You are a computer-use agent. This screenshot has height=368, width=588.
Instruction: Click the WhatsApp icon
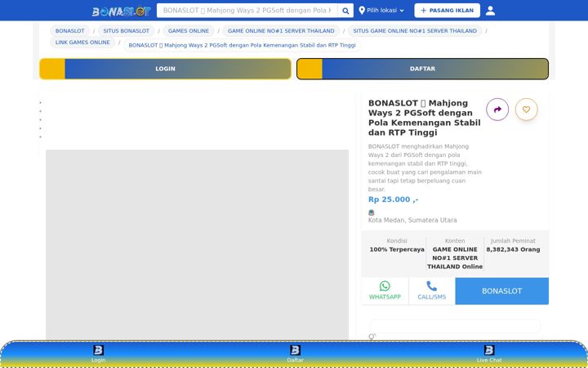[385, 286]
